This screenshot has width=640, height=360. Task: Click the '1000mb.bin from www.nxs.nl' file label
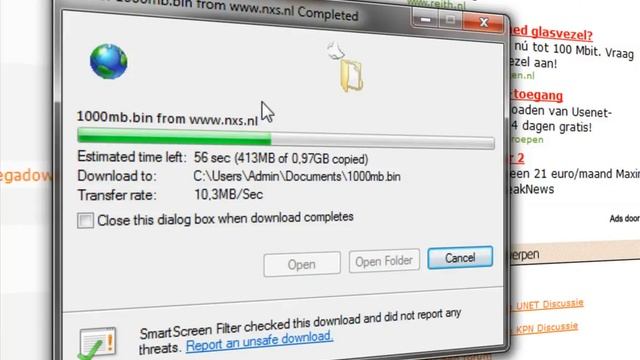pos(167,118)
